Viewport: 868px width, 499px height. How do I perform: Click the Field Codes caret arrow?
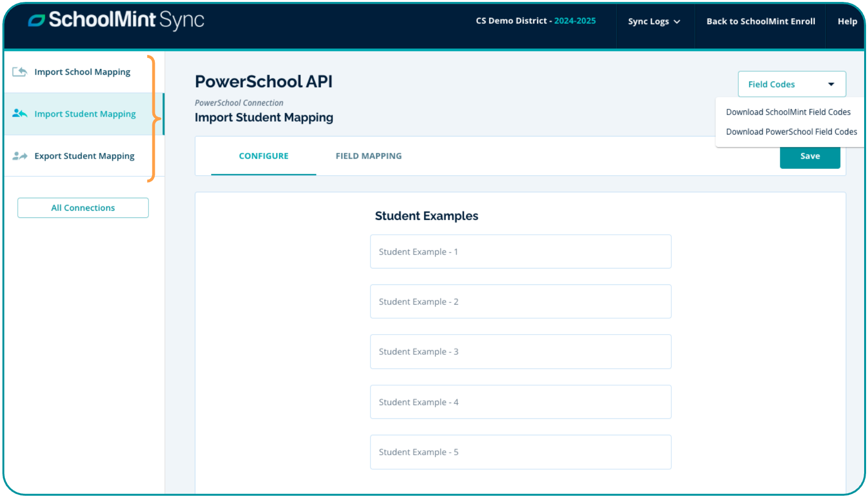pos(831,84)
